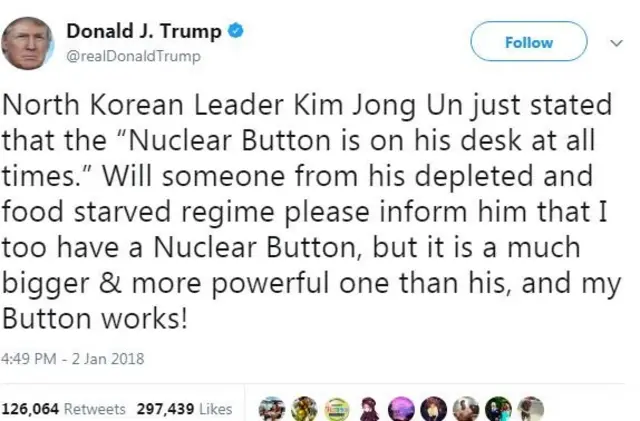Open the @realDonaldTrump handle link
Image resolution: width=640 pixels, height=421 pixels.
pos(133,56)
